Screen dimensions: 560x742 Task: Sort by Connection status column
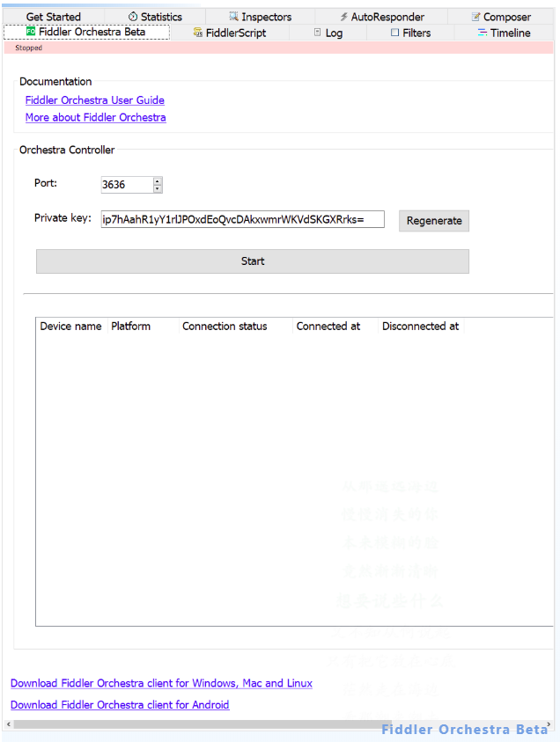pos(236,326)
